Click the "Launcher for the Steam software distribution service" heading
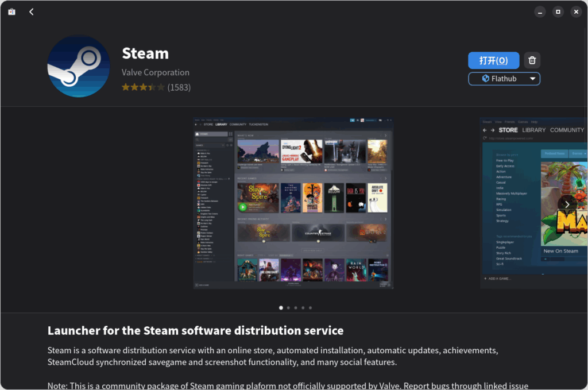This screenshot has height=390, width=588. click(195, 331)
